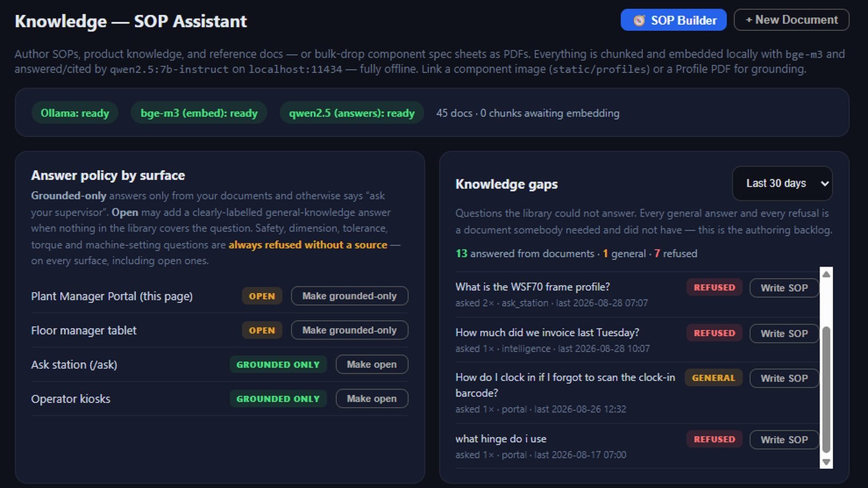Image resolution: width=868 pixels, height=488 pixels.
Task: Click the SOP Builder compass icon
Action: tap(639, 21)
